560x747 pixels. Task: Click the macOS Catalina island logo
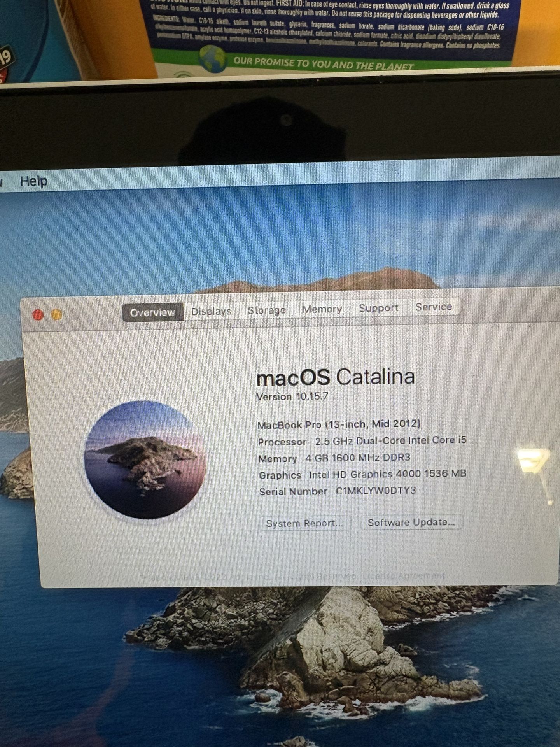tap(145, 459)
